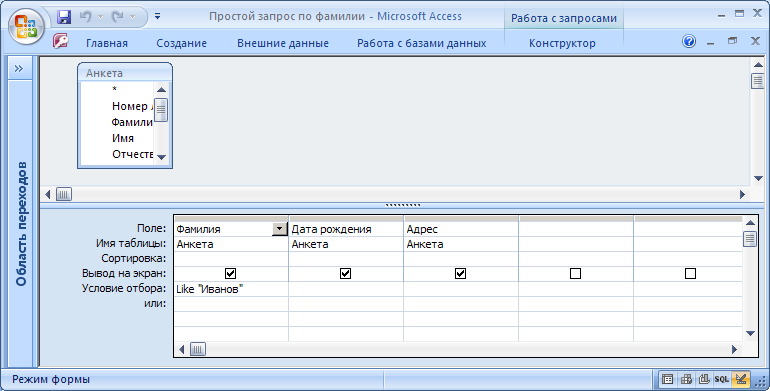The width and height of the screenshot is (770, 391).
Task: Switch to Работа с базами данных tab
Action: click(421, 43)
